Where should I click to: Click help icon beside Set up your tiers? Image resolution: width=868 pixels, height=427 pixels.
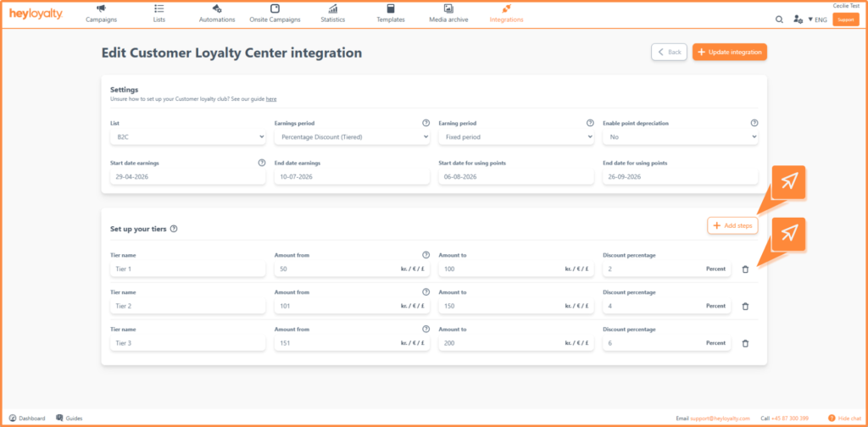click(x=174, y=229)
